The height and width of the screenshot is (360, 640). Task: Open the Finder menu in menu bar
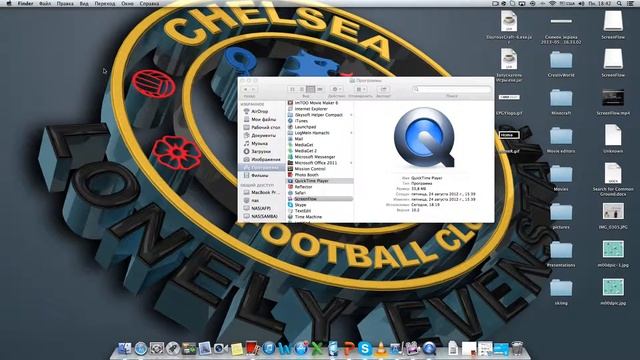click(25, 3)
